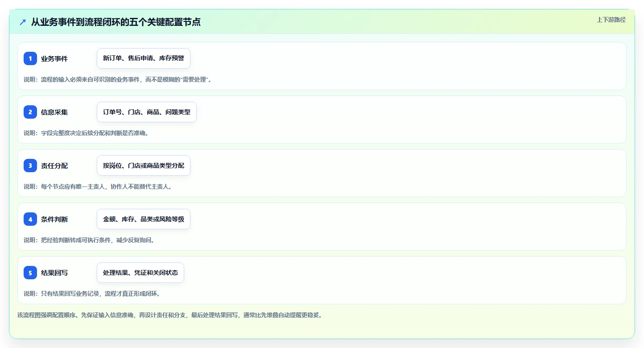
Task: Click the 条件判断 step label
Action: [x=54, y=219]
